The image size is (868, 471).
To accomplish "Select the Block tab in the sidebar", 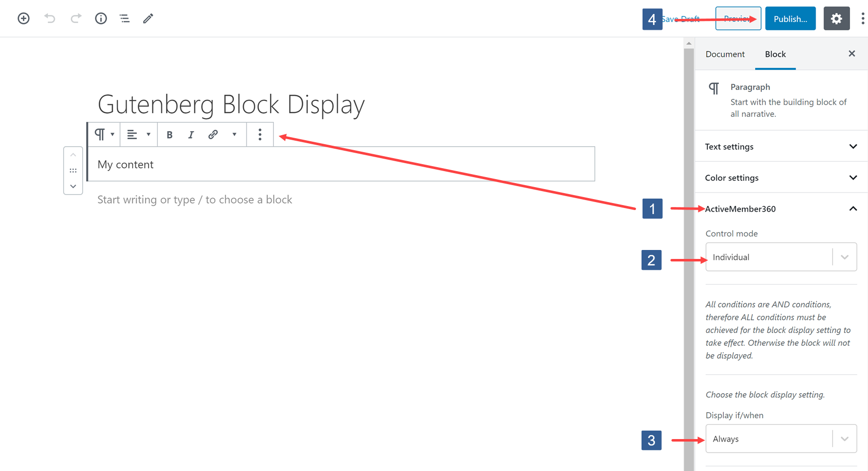I will [775, 54].
